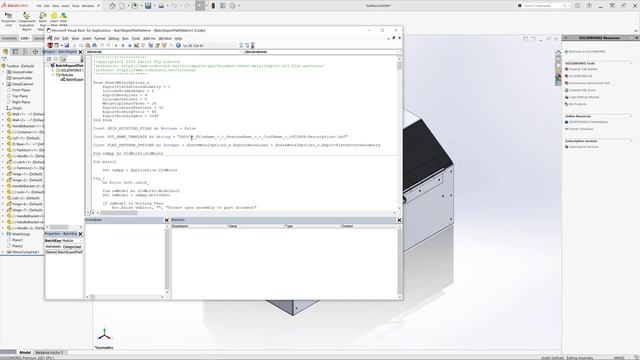Click Toggle Folders icon in Project panel
This screenshot has width=640, height=360.
63,59
